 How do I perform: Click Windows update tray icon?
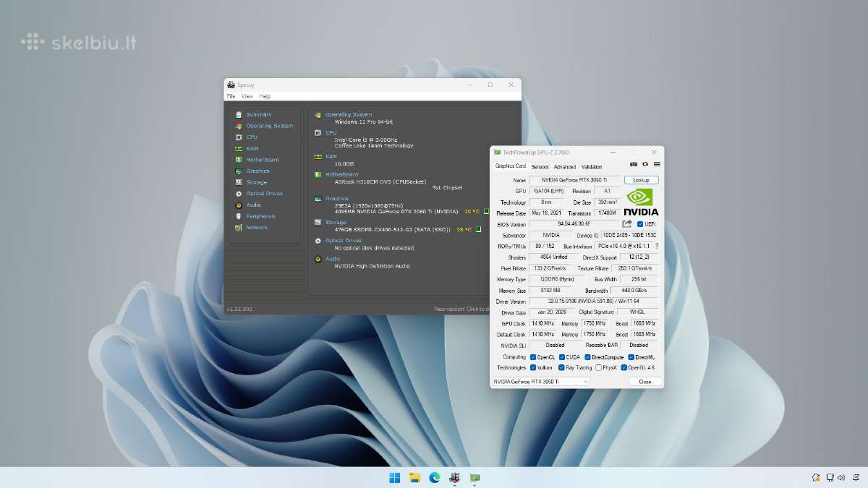click(816, 477)
